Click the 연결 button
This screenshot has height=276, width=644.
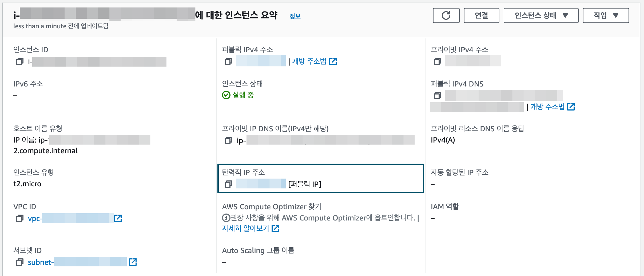(482, 15)
